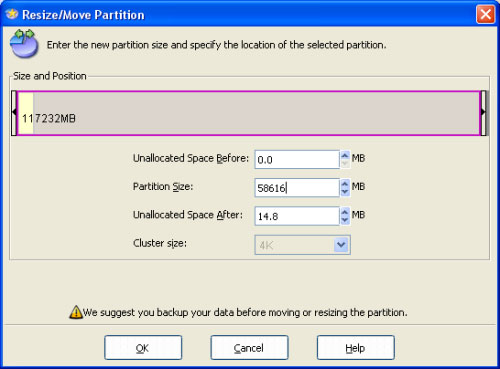Image resolution: width=500 pixels, height=369 pixels.
Task: Confirm with the OK button
Action: 143,348
